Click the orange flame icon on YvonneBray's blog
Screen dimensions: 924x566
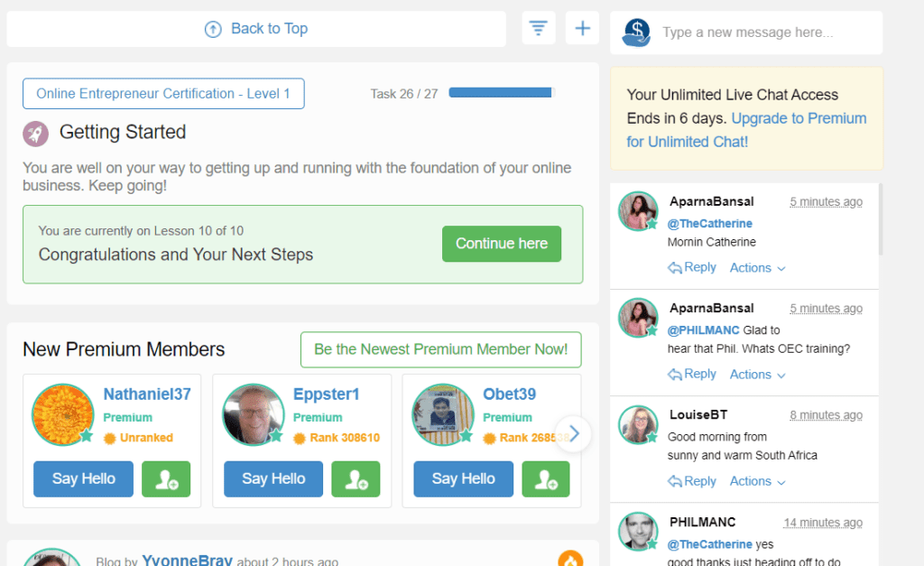(570, 559)
